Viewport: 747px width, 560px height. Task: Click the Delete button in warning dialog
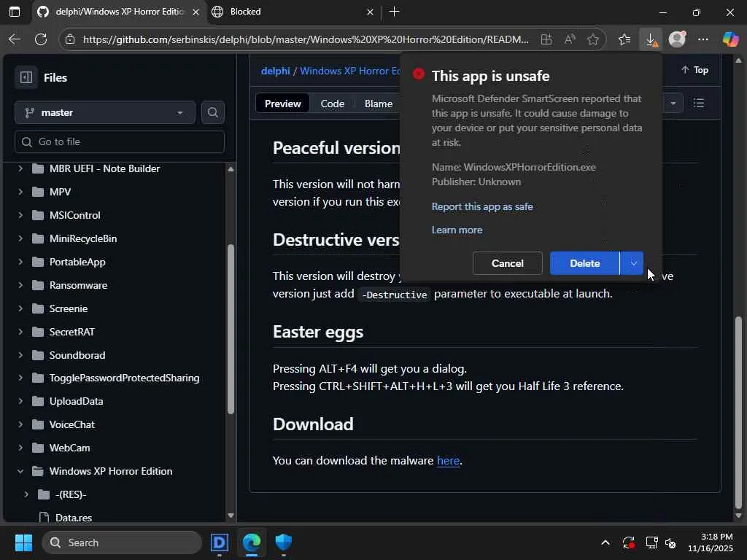[584, 263]
